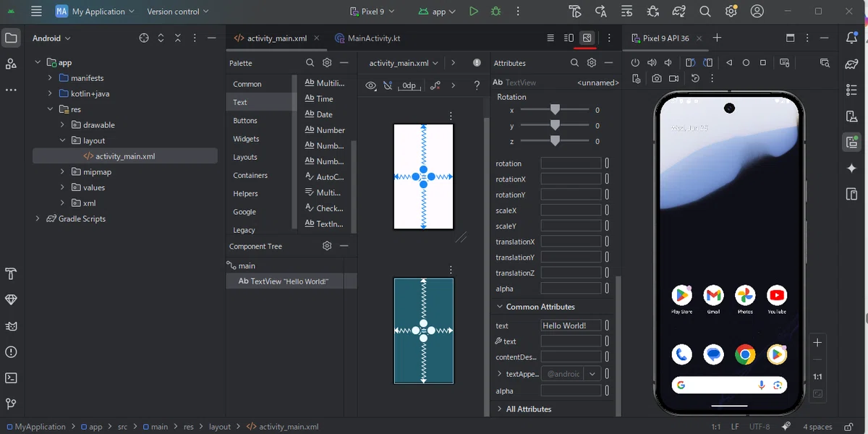Open Gemini sparkle icon in right sidebar
The width and height of the screenshot is (868, 434).
coord(851,169)
